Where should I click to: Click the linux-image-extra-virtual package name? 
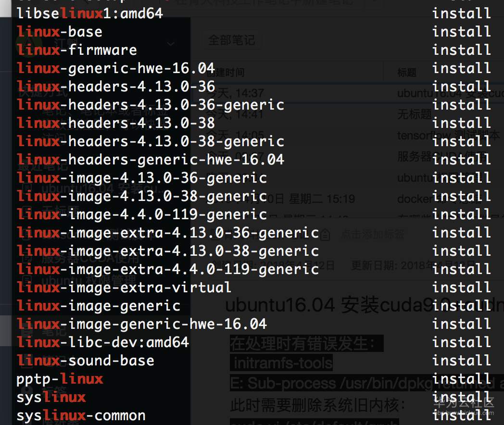coord(124,288)
